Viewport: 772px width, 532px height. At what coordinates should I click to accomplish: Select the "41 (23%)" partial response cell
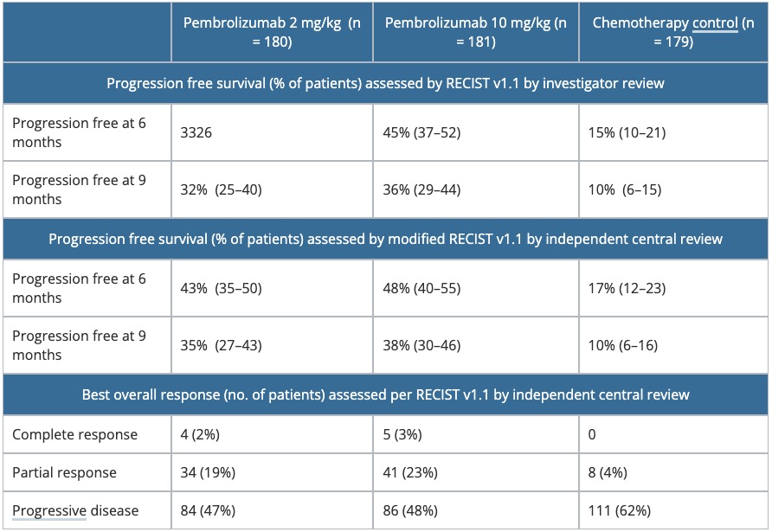[411, 473]
